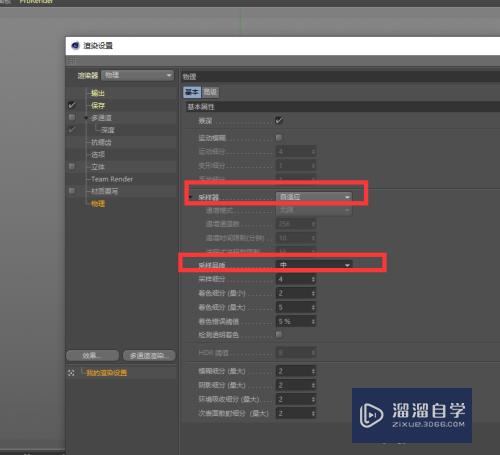500x455 pixels.
Task: Click the 着色细分 (最小) stepper arrows
Action: pos(313,293)
